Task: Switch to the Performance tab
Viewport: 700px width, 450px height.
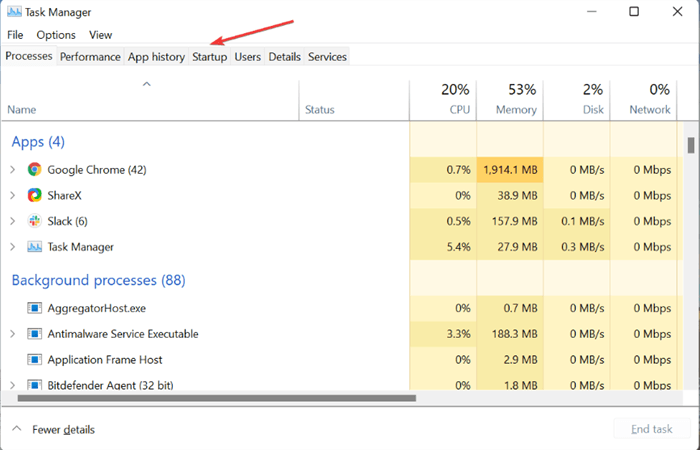Action: pos(90,57)
